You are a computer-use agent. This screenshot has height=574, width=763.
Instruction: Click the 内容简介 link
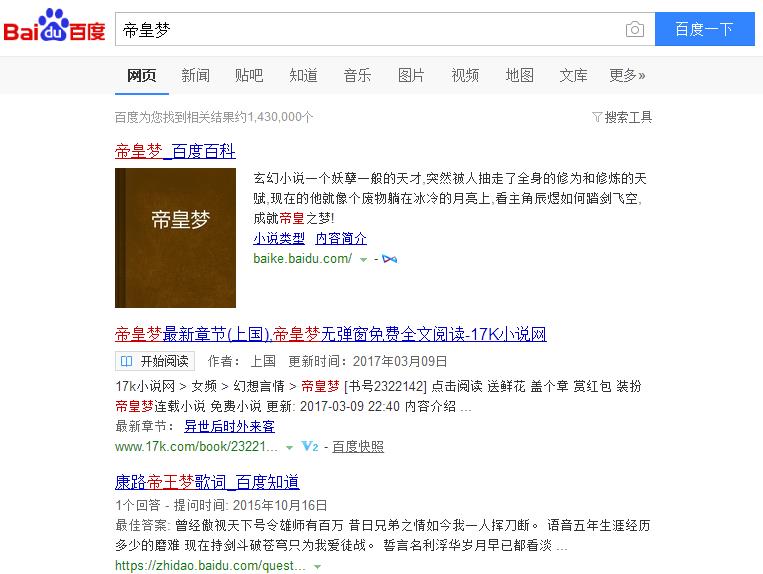[x=341, y=238]
